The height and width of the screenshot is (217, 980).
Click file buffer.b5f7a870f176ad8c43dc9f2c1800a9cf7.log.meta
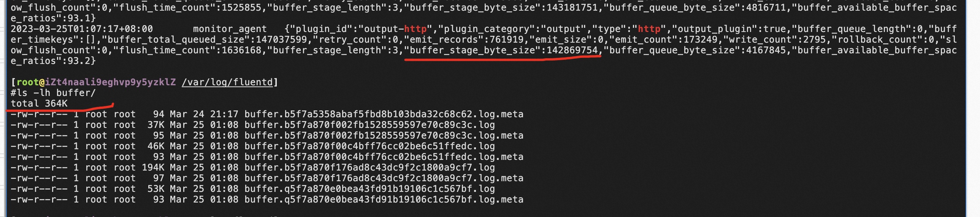[x=384, y=178]
